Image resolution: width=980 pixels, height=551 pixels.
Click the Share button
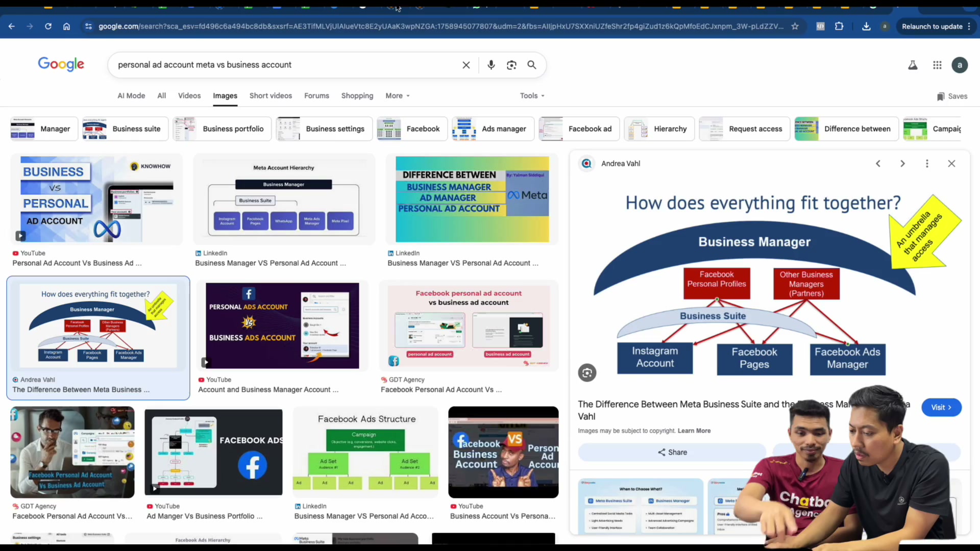(x=672, y=453)
